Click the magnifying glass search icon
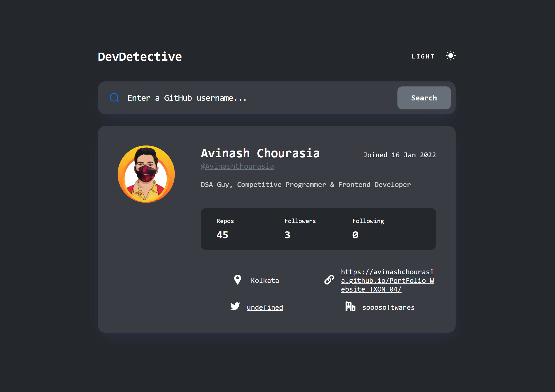Screen dimensions: 555x392 (115, 98)
